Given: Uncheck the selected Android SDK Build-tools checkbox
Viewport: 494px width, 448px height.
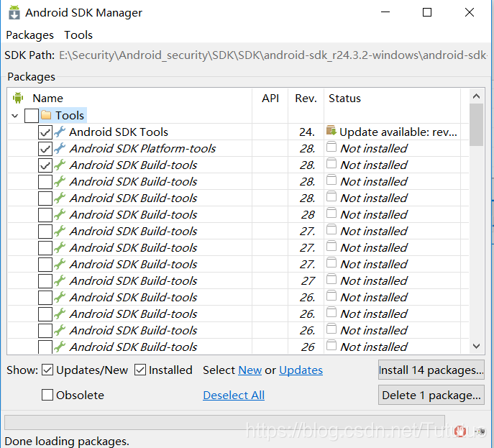Looking at the screenshot, I should click(45, 165).
